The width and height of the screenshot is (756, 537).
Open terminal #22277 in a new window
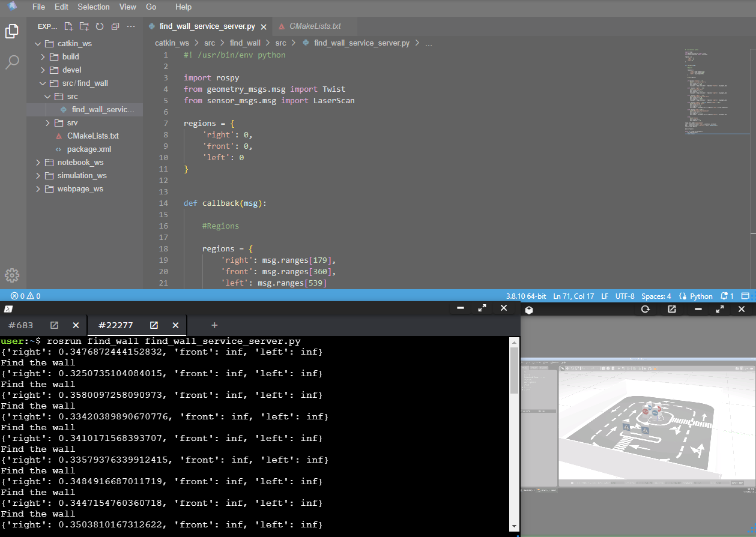154,325
